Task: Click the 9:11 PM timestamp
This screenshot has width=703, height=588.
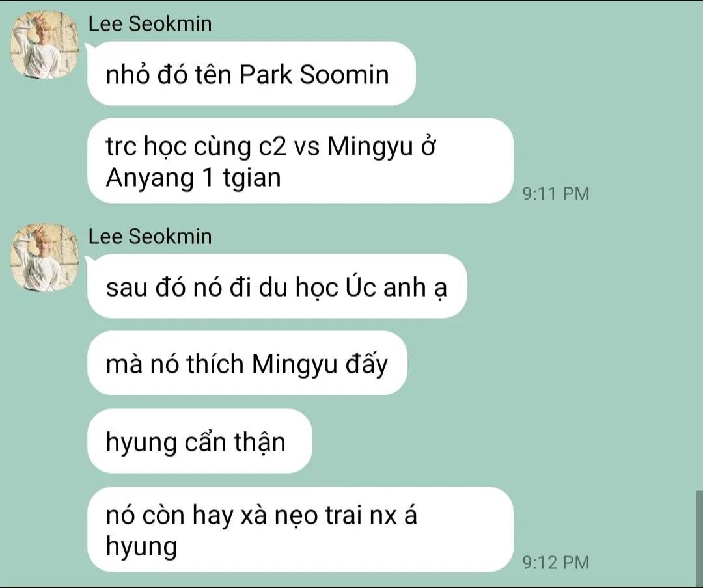Action: tap(555, 194)
